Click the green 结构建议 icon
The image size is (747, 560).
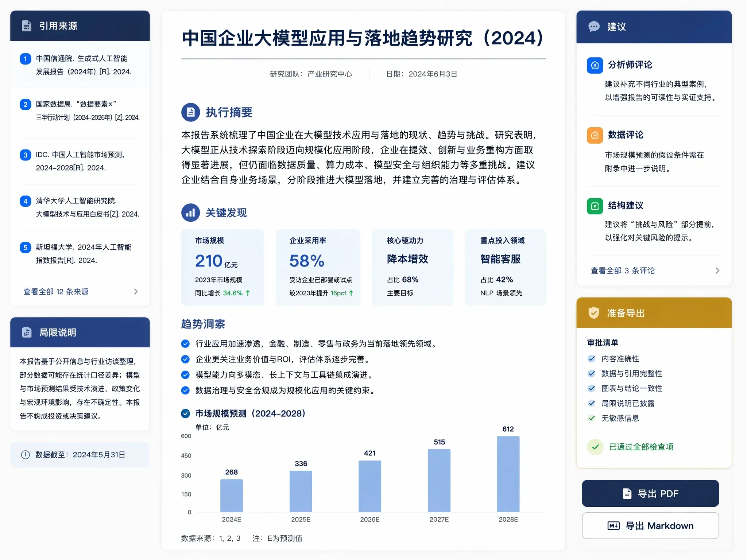(595, 206)
